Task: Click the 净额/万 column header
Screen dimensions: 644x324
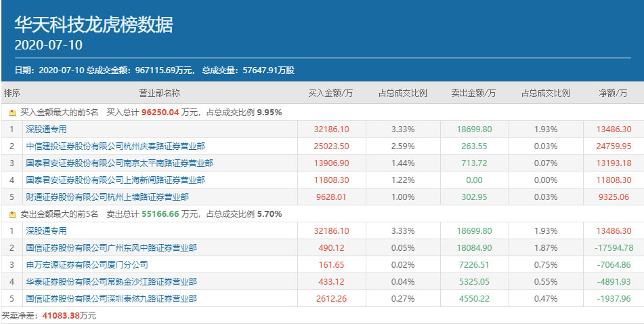Action: point(613,93)
